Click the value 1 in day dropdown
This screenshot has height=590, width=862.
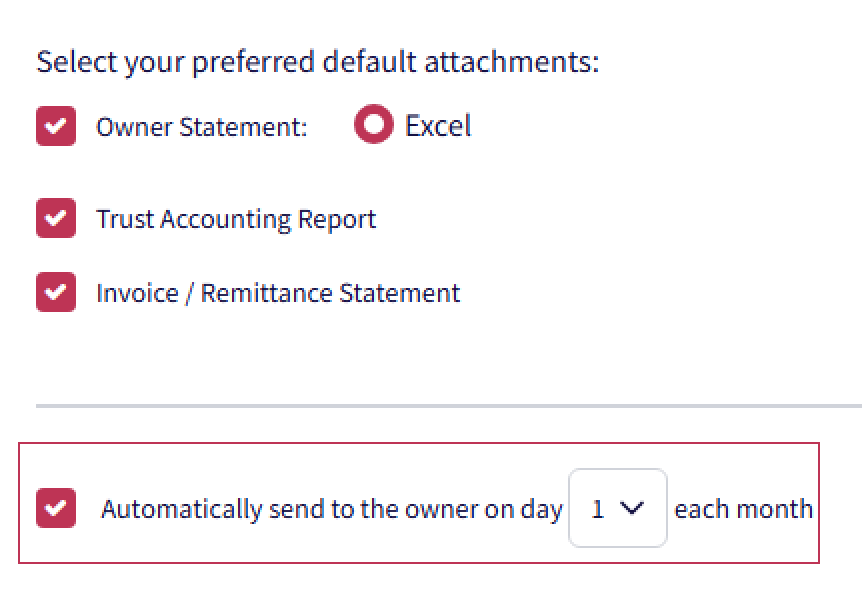point(598,509)
